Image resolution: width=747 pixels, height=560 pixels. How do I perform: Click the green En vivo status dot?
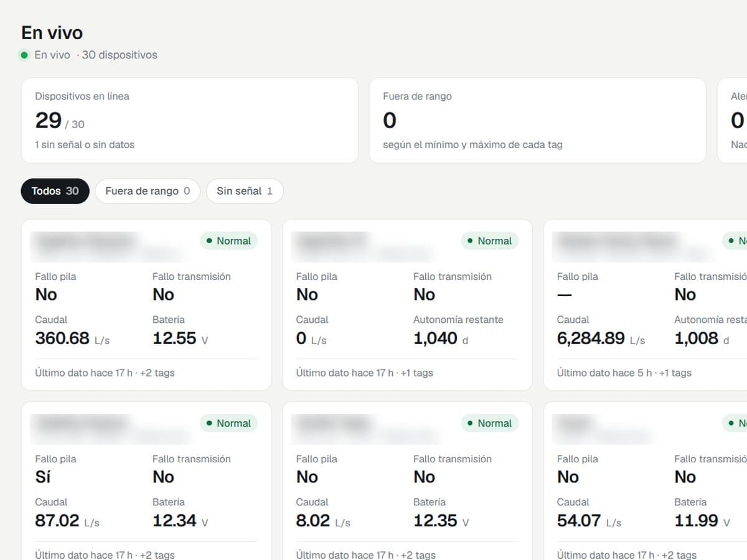coord(24,55)
